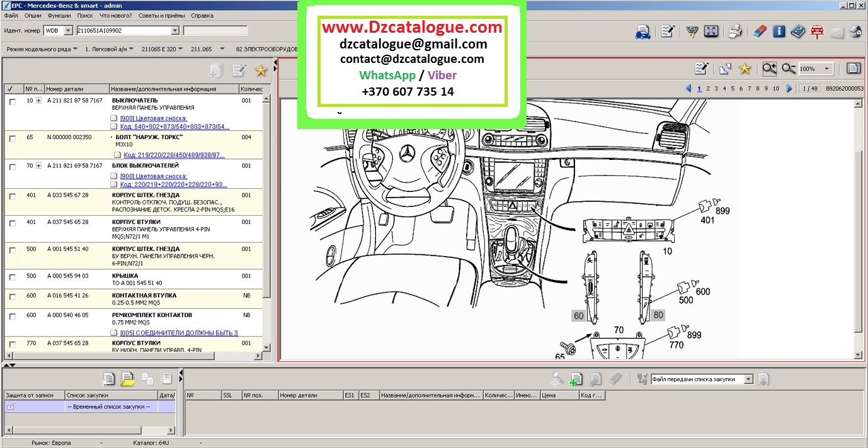The width and height of the screenshot is (868, 448).
Task: Open the Опции menu
Action: [33, 15]
